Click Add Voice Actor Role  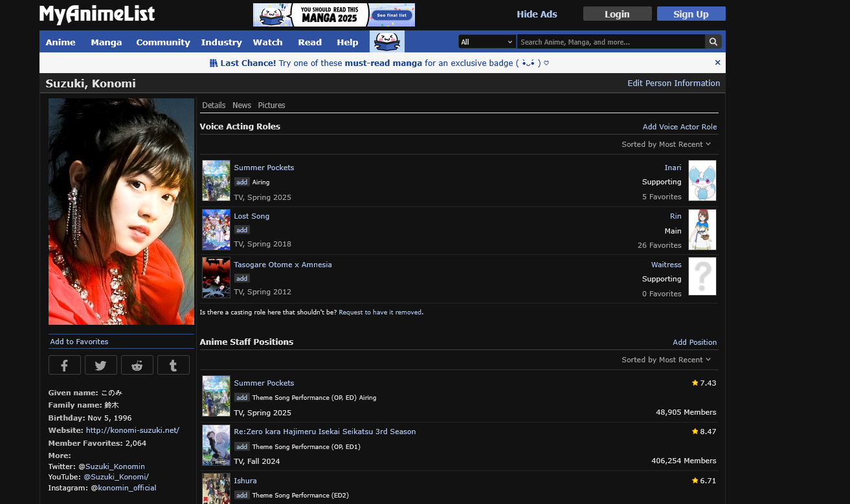pyautogui.click(x=679, y=127)
